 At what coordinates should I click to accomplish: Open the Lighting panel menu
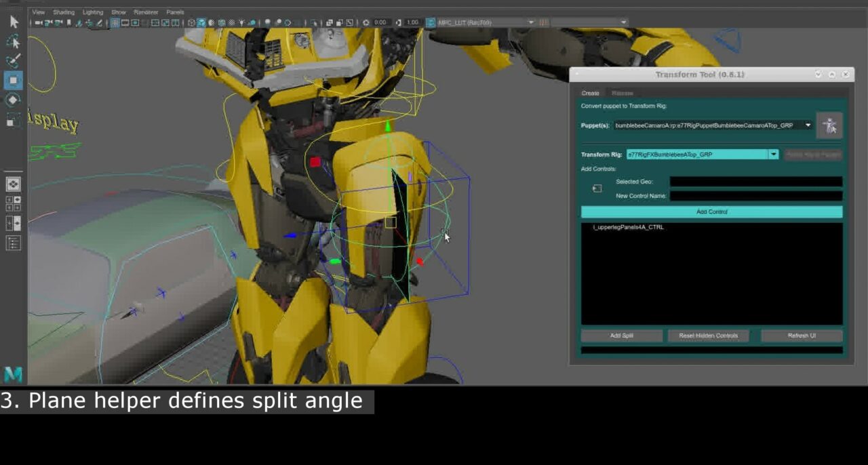pyautogui.click(x=93, y=12)
